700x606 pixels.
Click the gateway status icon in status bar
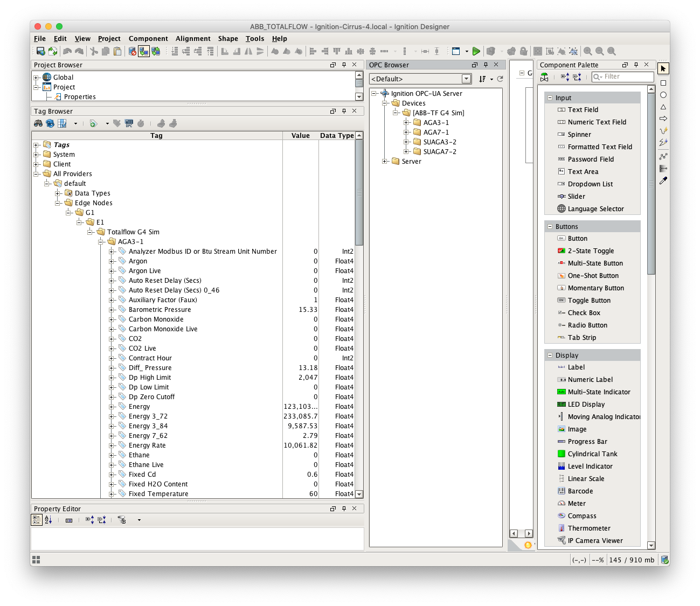click(x=665, y=560)
